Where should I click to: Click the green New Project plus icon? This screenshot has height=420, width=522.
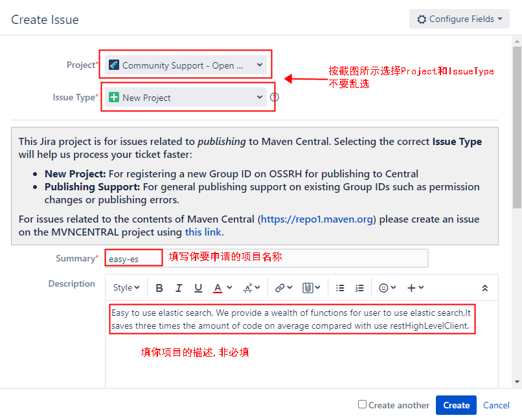point(114,97)
